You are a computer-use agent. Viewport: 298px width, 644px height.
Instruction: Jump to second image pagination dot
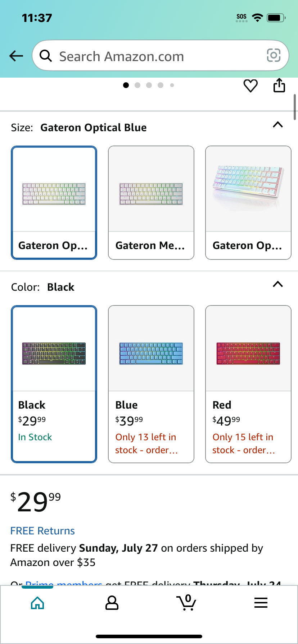(x=137, y=85)
